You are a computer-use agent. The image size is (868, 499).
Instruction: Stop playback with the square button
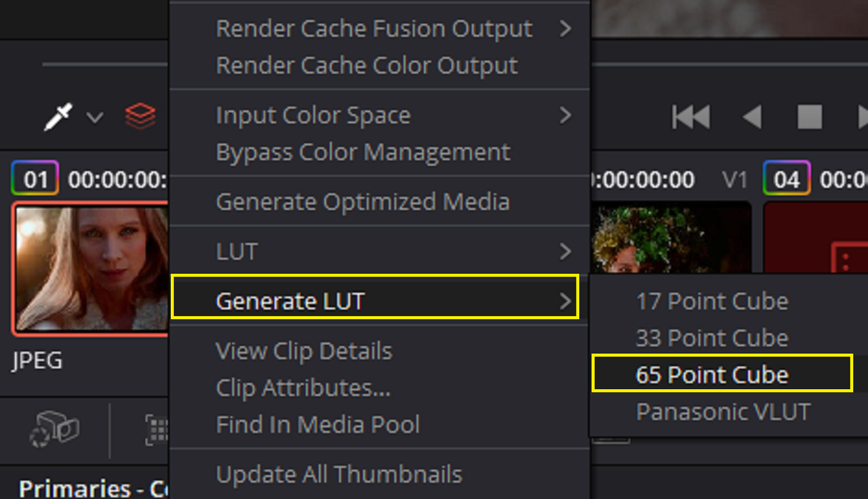pos(810,117)
